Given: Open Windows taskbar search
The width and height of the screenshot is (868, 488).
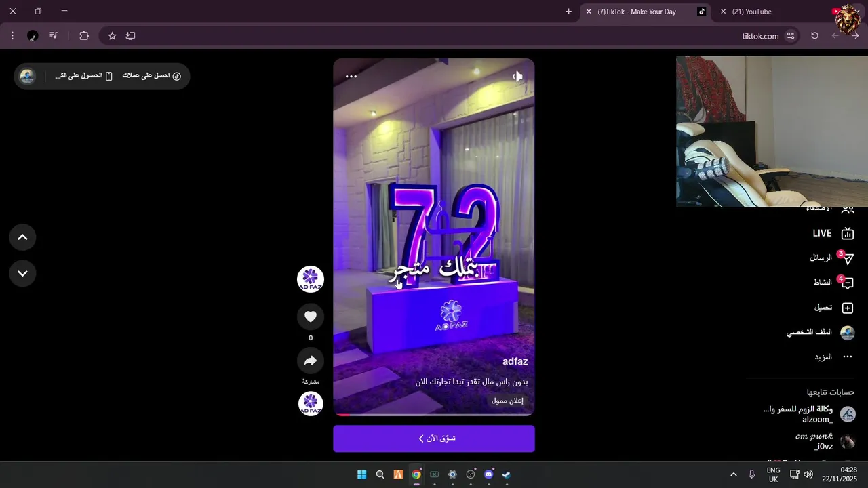Looking at the screenshot, I should coord(380,474).
